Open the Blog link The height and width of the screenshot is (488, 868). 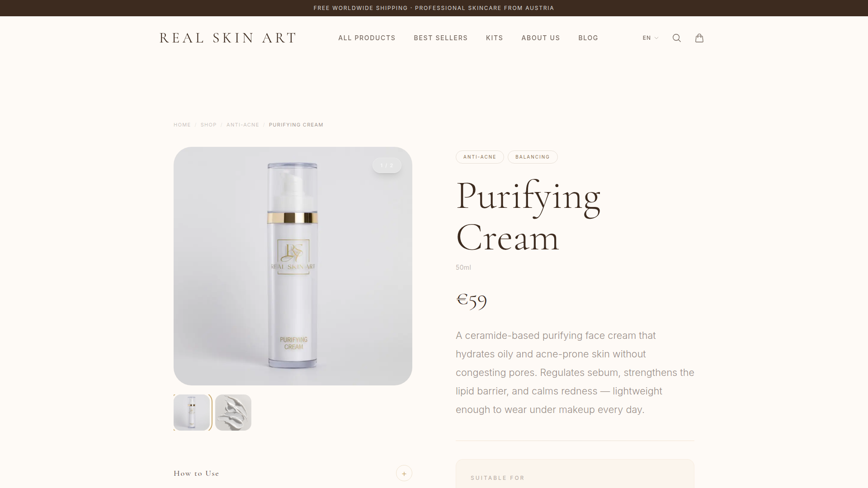pyautogui.click(x=588, y=38)
